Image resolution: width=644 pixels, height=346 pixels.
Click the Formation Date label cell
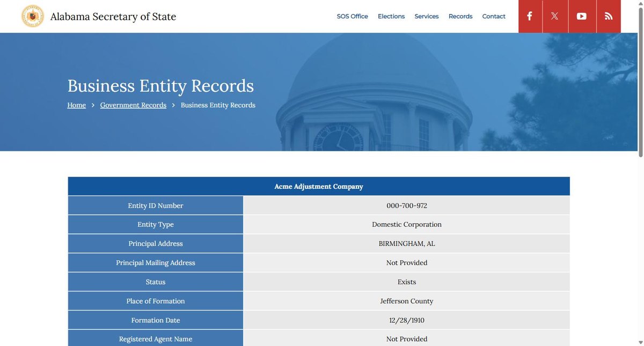[x=156, y=320]
